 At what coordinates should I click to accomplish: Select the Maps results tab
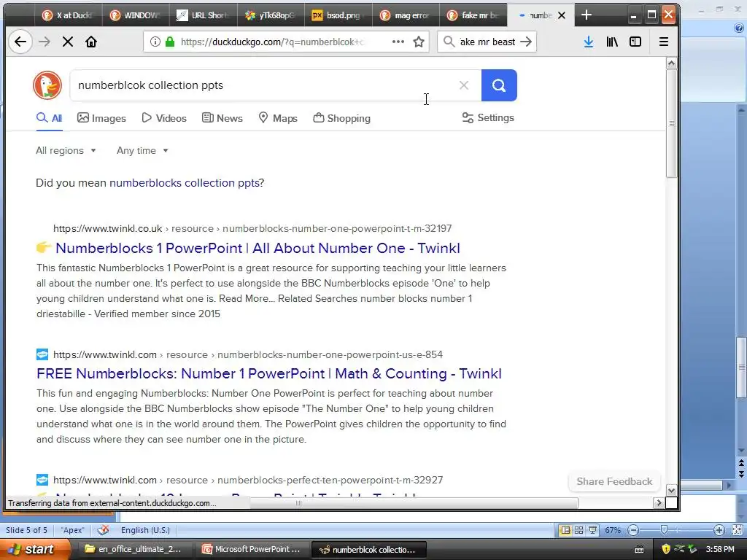coord(278,118)
